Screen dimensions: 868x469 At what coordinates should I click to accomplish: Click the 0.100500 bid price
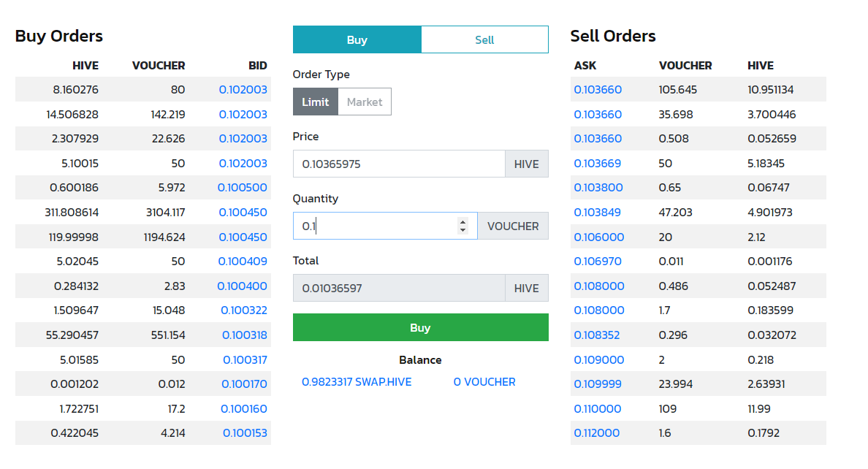click(x=243, y=188)
